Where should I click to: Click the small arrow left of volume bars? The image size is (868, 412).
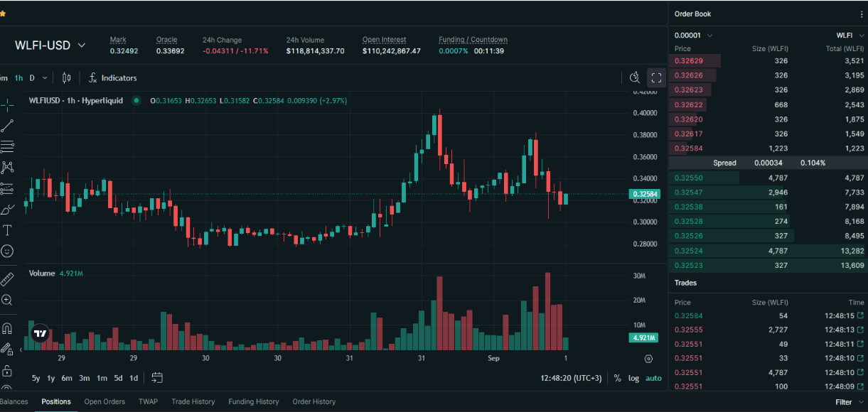click(x=21, y=349)
